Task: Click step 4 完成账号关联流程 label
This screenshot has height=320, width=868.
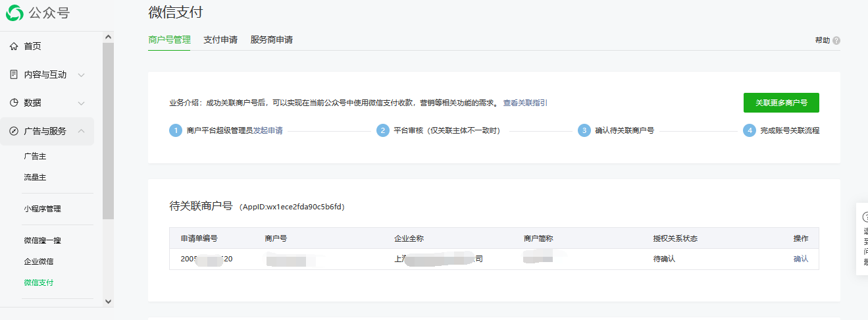Action: click(790, 130)
